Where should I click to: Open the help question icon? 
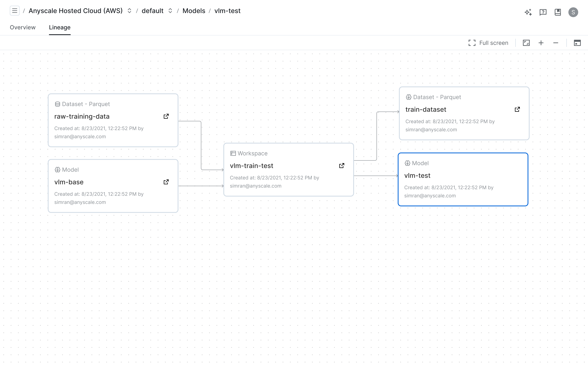[543, 12]
